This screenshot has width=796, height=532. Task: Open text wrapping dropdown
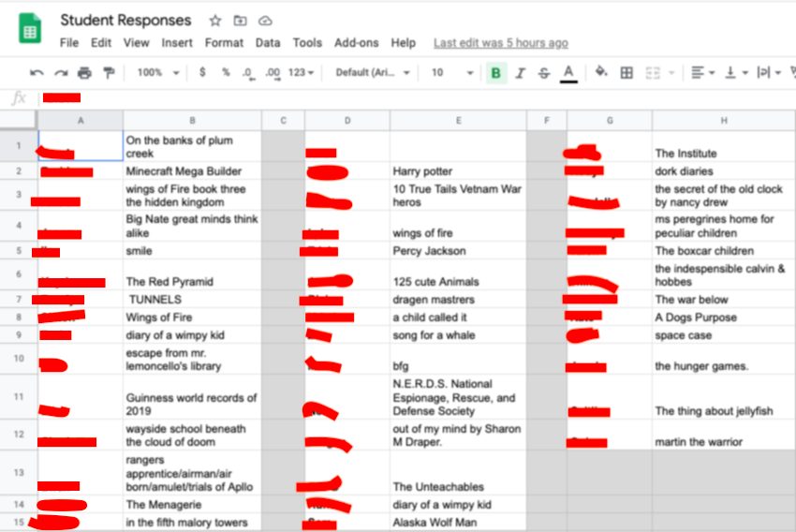pos(769,73)
